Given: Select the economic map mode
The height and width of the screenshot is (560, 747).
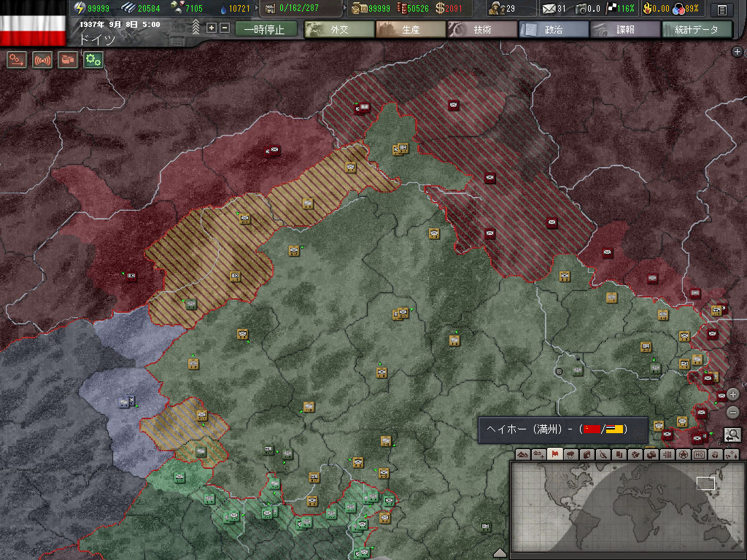Looking at the screenshot, I should (x=587, y=455).
